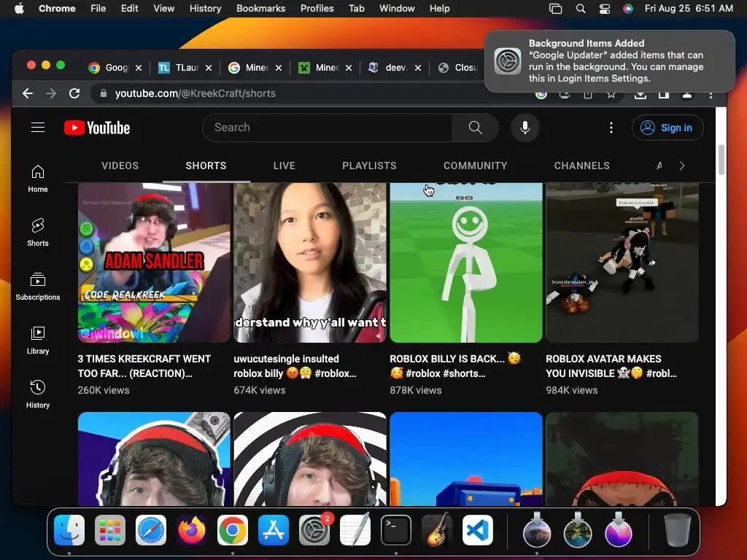747x560 pixels.
Task: Click the Background Items Added notification
Action: point(610,61)
